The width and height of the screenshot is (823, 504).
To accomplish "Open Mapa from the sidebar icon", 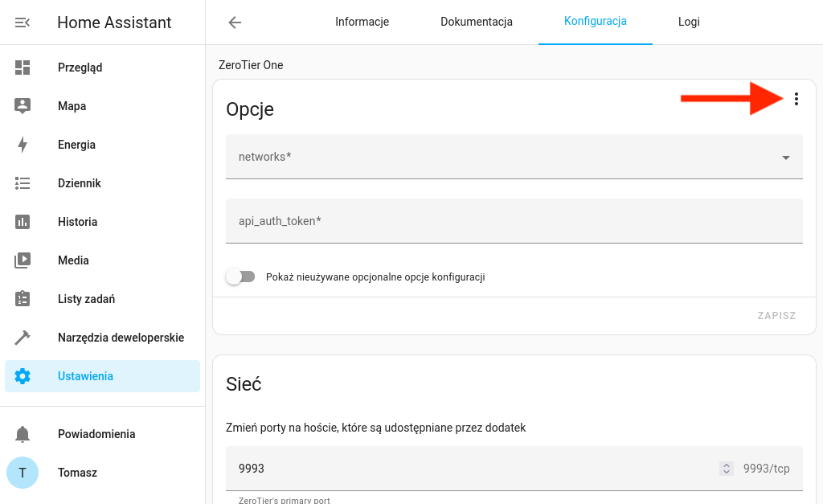I will point(23,106).
